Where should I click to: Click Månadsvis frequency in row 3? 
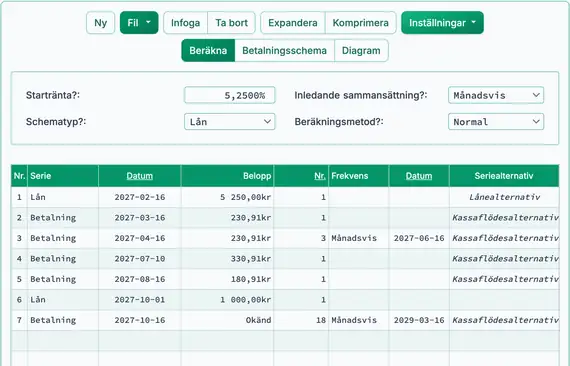pos(358,238)
